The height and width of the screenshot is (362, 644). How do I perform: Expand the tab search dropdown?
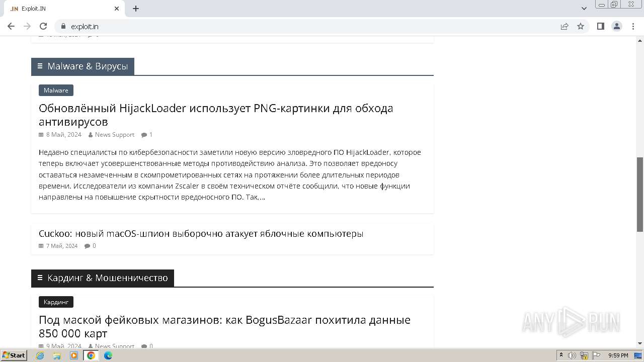584,9
